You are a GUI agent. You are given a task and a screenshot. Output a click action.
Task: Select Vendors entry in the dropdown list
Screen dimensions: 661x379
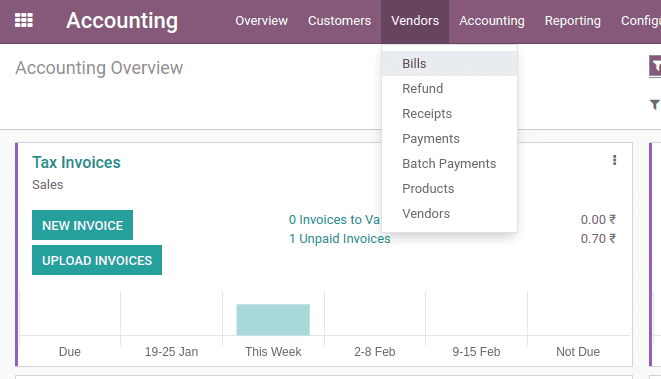coord(449,213)
